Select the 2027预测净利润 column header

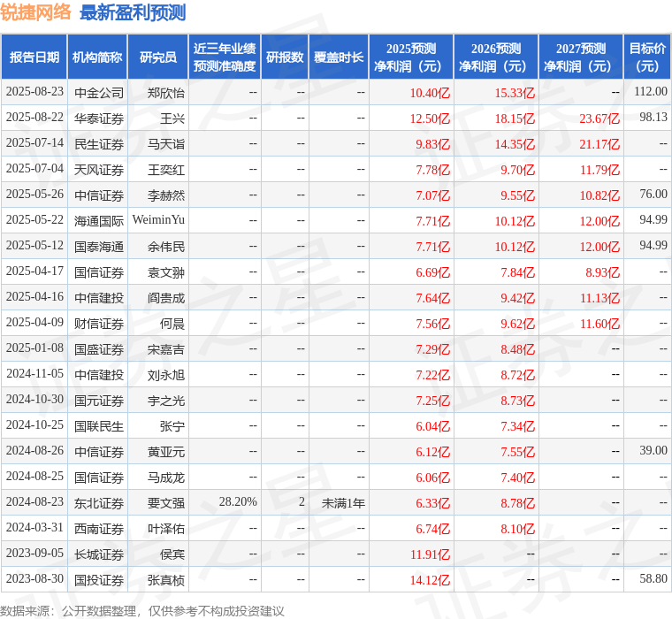click(581, 57)
